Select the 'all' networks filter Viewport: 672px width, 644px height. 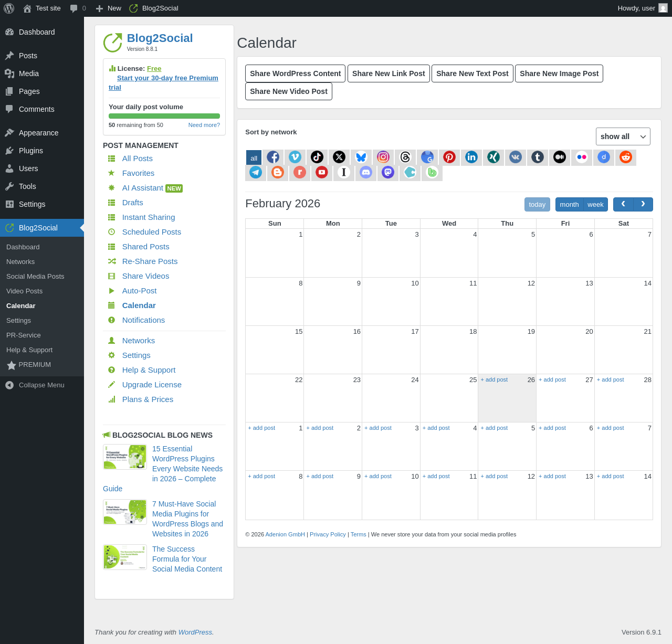pyautogui.click(x=254, y=158)
